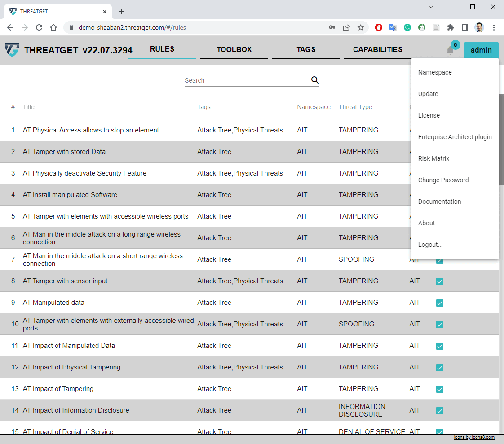
Task: Click the THREATGET shield logo
Action: [x=12, y=50]
